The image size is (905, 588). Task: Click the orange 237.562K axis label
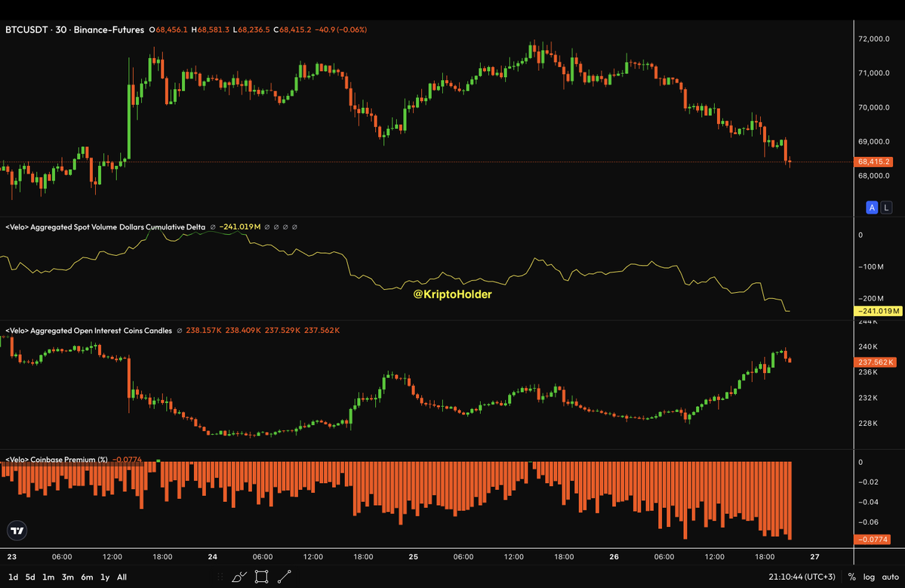[x=875, y=362]
